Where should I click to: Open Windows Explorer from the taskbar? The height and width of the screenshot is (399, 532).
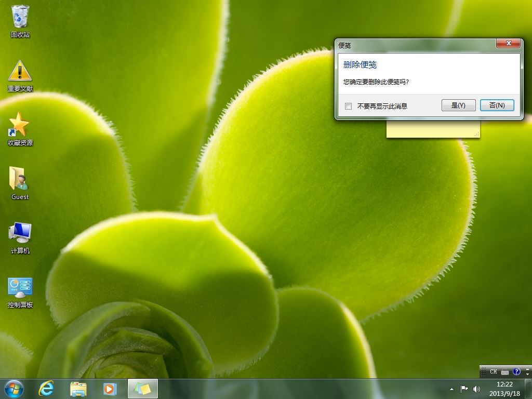click(78, 389)
